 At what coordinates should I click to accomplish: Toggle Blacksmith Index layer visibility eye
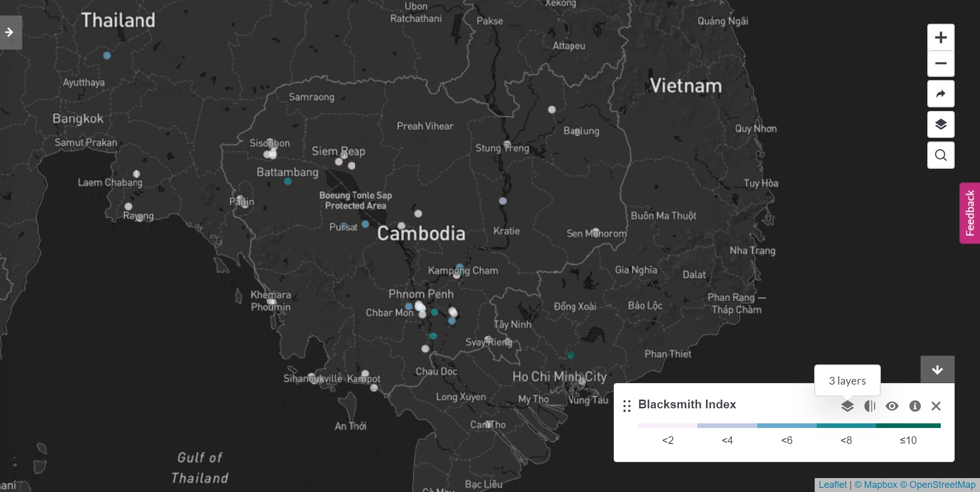[x=892, y=406]
